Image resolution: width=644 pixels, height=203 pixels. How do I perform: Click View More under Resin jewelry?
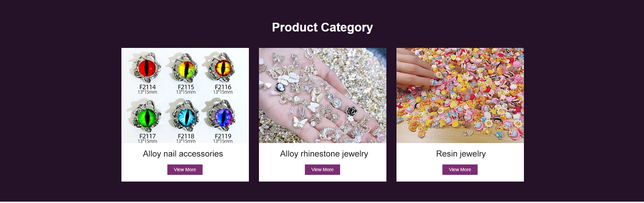point(460,170)
